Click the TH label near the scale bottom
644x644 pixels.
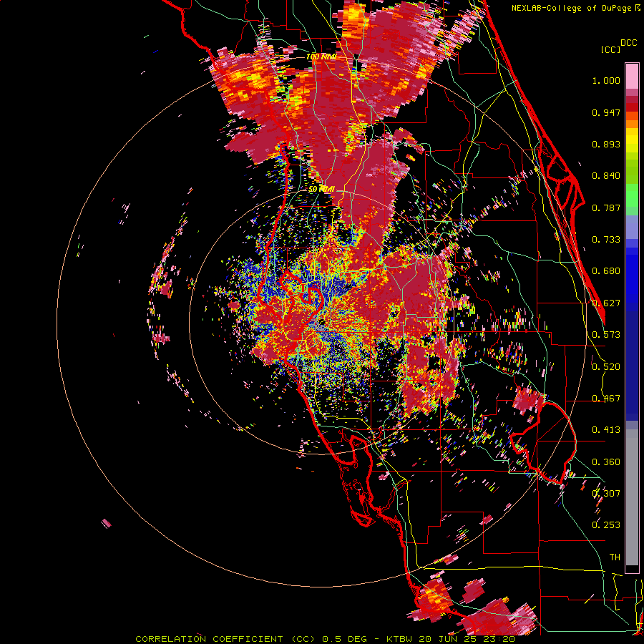click(x=615, y=557)
